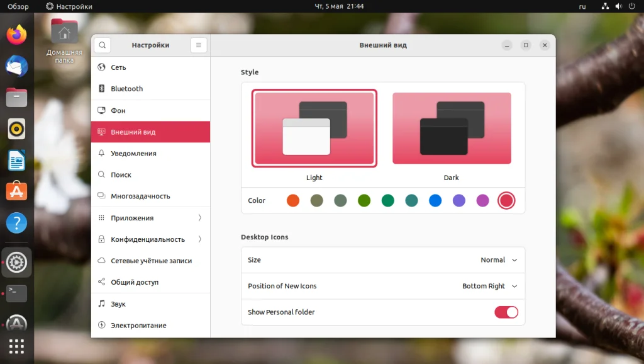644x364 pixels.
Task: Disable the Show Personal folder switch
Action: click(x=506, y=312)
